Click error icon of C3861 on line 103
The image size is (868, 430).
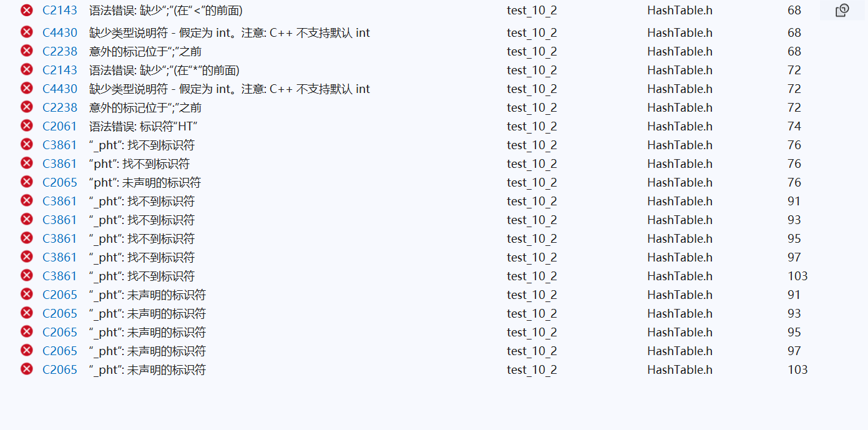coord(26,276)
